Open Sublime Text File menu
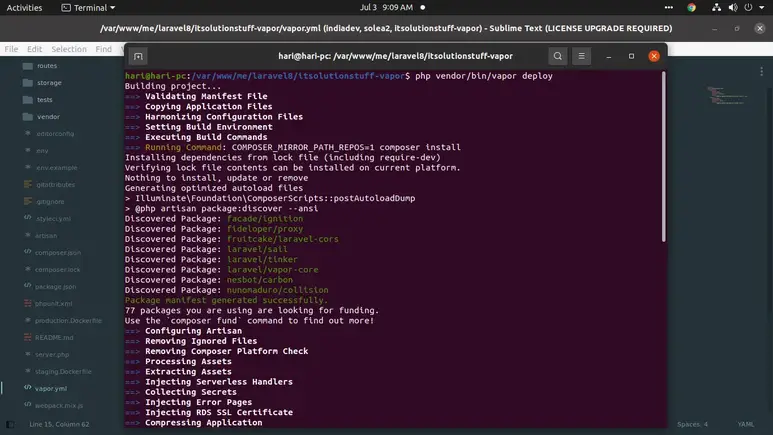773x435 pixels. (x=11, y=49)
